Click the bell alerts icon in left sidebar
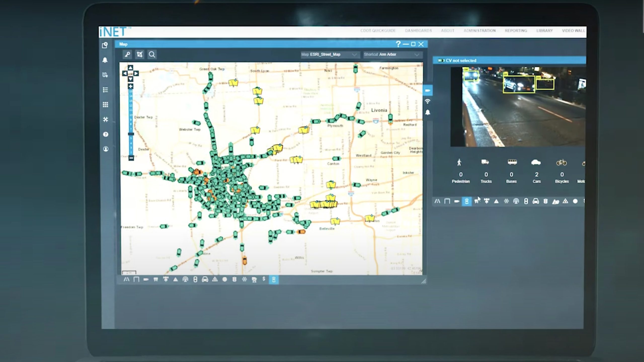Screen dimensions: 644x362 click(x=105, y=60)
